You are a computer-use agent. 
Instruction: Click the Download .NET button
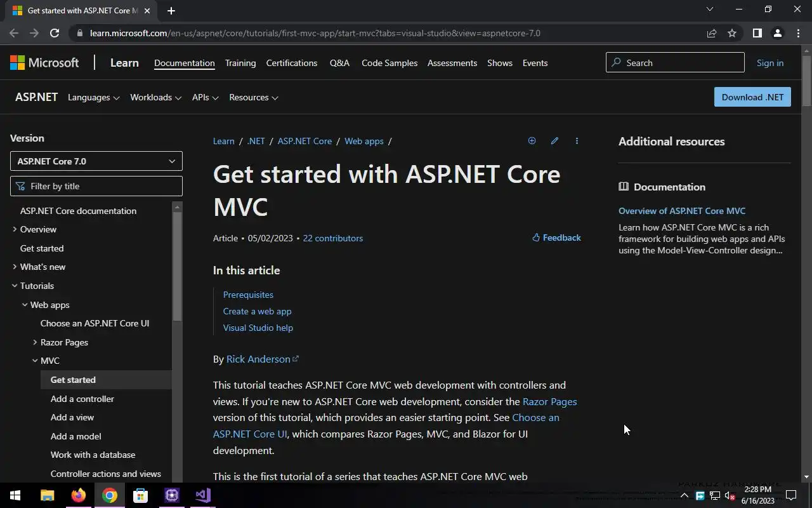[752, 97]
